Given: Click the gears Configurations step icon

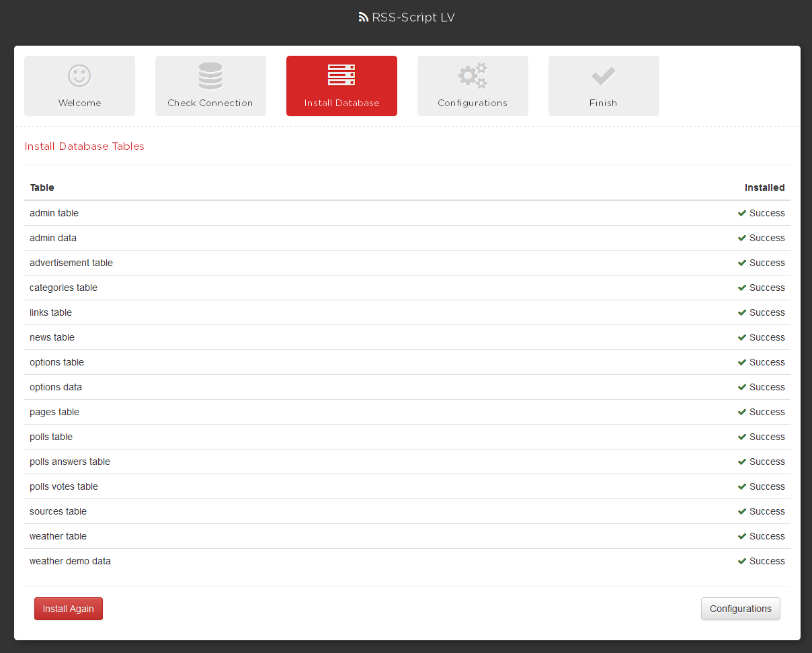Looking at the screenshot, I should pyautogui.click(x=473, y=75).
